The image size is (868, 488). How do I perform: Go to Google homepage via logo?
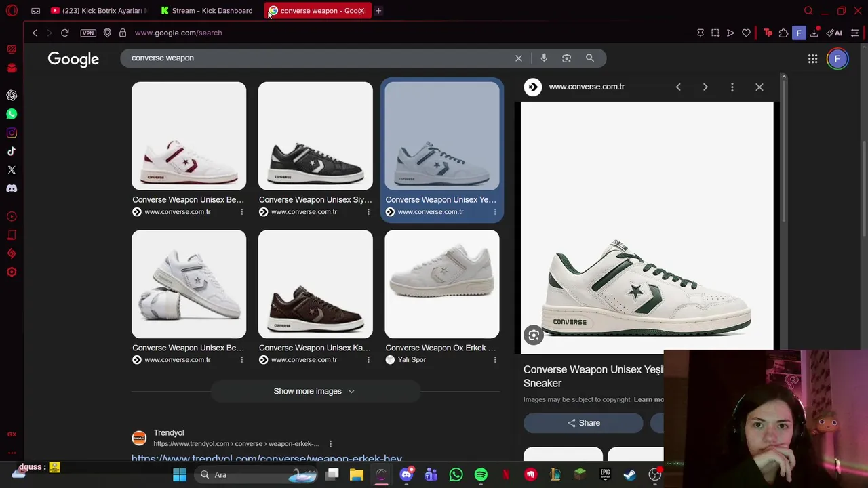pos(73,59)
